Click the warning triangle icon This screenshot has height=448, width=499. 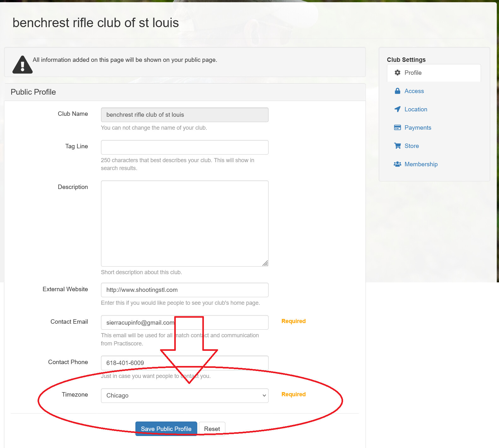point(22,65)
